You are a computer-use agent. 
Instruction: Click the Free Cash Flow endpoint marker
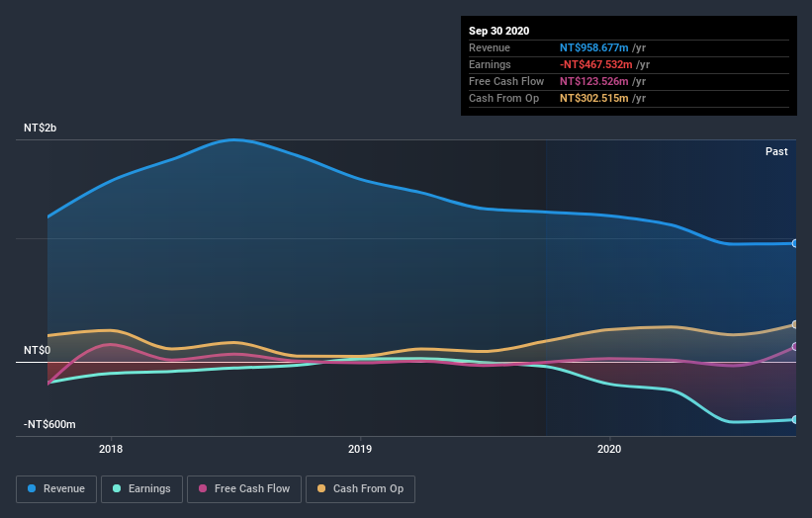coord(795,347)
